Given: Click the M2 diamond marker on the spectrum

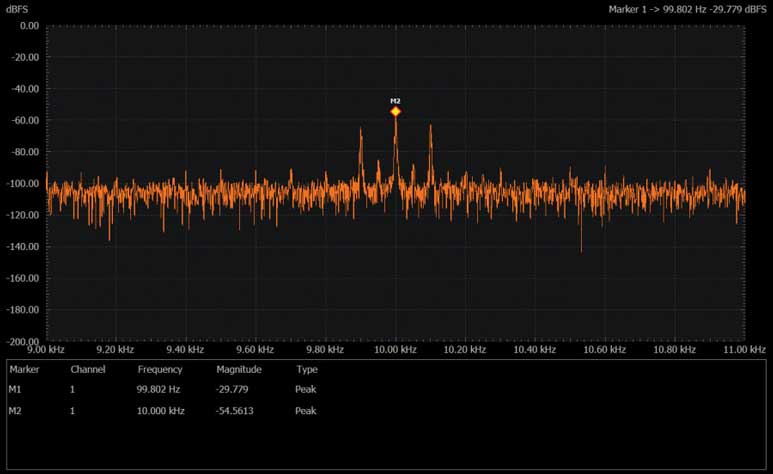Looking at the screenshot, I should (395, 112).
